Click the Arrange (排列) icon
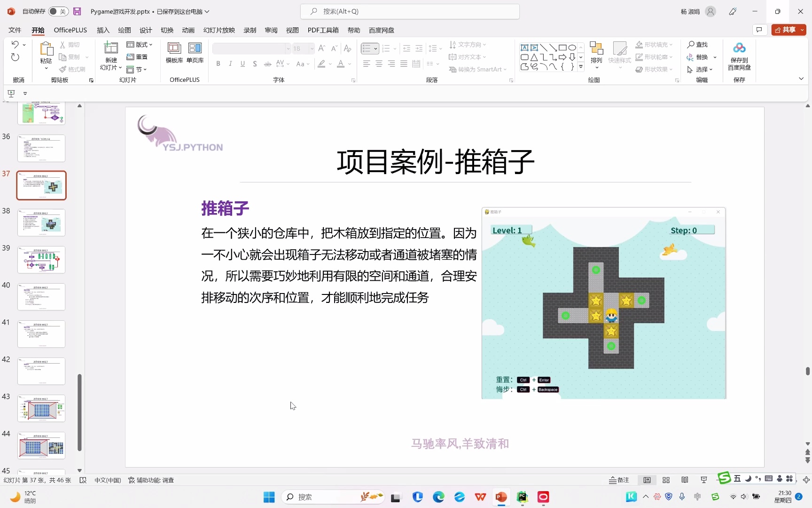This screenshot has height=508, width=812. point(596,48)
